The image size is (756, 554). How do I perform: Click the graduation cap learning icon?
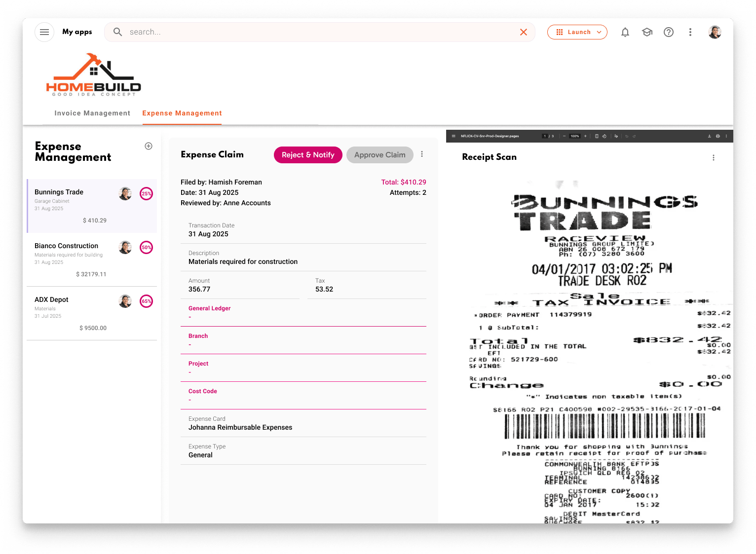click(647, 32)
